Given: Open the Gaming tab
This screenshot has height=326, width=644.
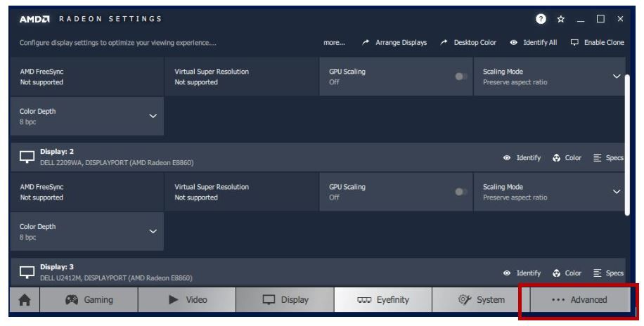Looking at the screenshot, I should tap(89, 300).
